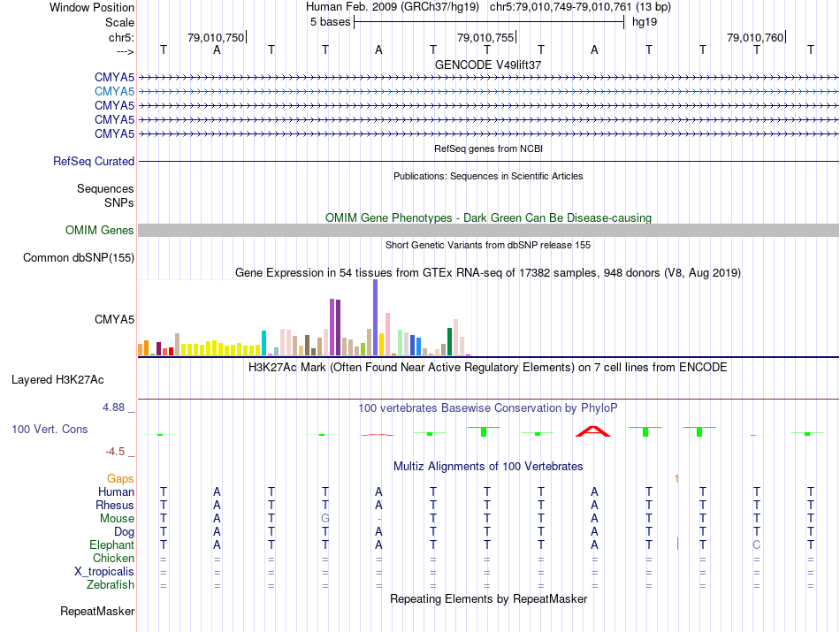Click the red PhyloP 'A' conservation logo
The height and width of the screenshot is (632, 840).
[x=593, y=431]
